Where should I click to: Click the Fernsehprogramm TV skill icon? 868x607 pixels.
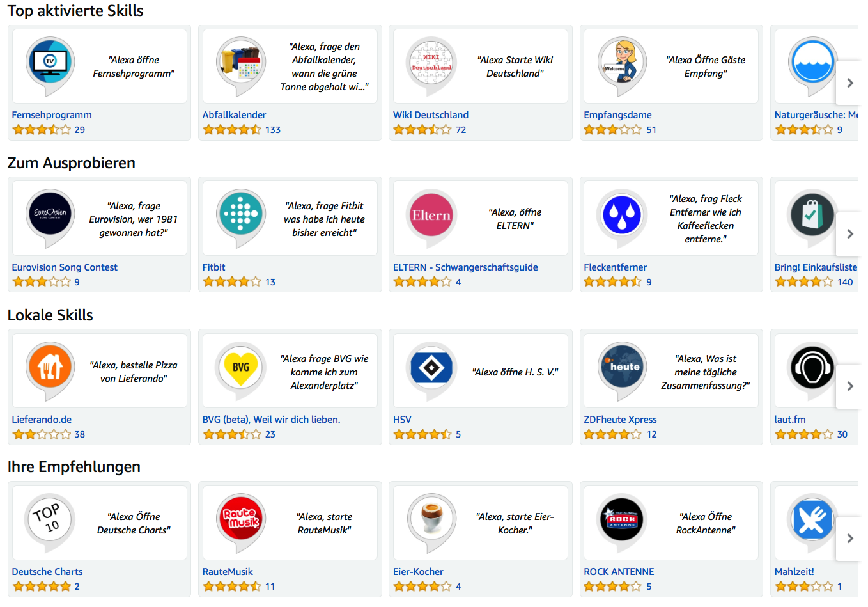(50, 63)
